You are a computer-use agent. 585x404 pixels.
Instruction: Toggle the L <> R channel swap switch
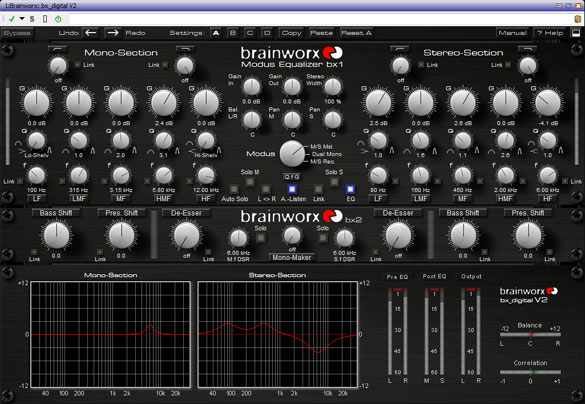(266, 189)
